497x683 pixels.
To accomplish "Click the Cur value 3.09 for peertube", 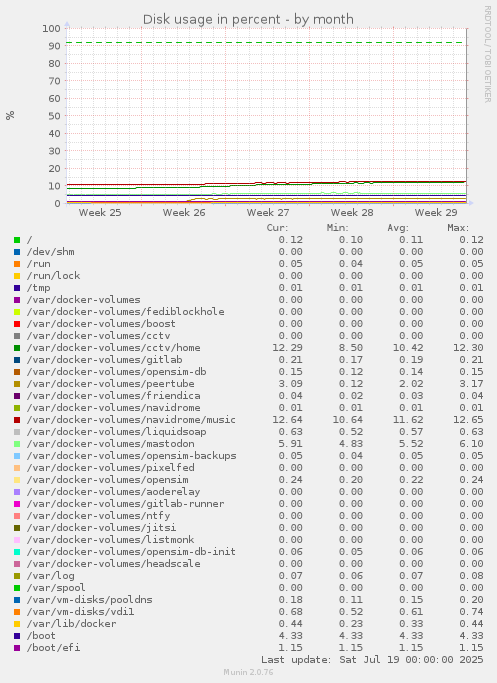I will click(x=291, y=384).
